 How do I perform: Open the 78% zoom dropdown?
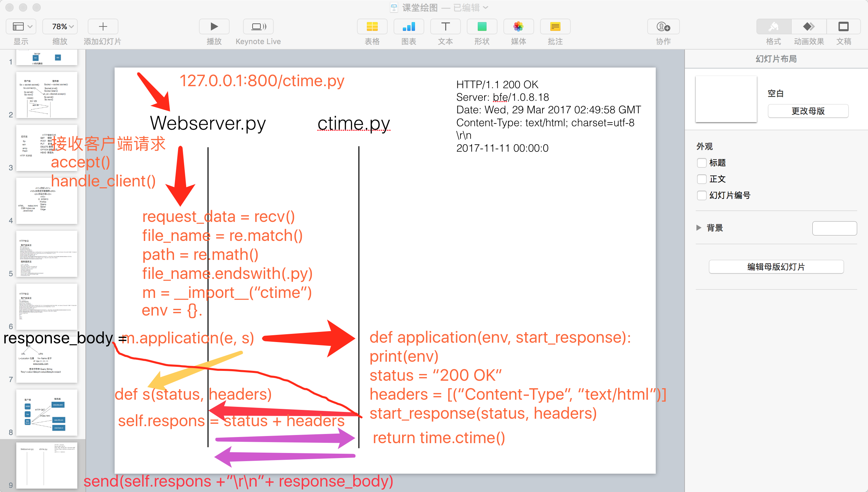pyautogui.click(x=60, y=26)
